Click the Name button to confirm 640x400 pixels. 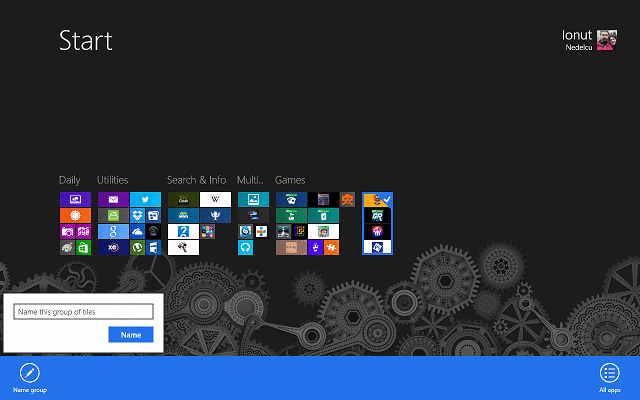pyautogui.click(x=131, y=335)
